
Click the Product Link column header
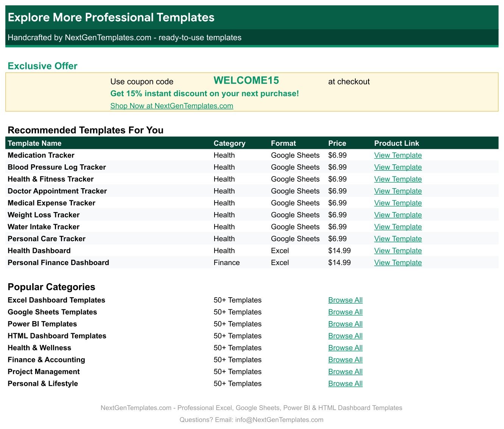point(397,144)
